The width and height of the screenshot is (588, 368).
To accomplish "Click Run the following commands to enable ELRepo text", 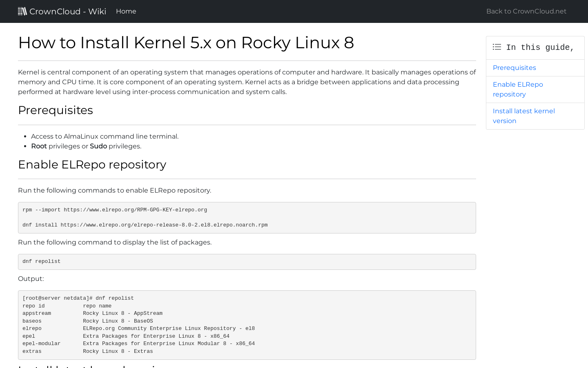I will click(114, 191).
